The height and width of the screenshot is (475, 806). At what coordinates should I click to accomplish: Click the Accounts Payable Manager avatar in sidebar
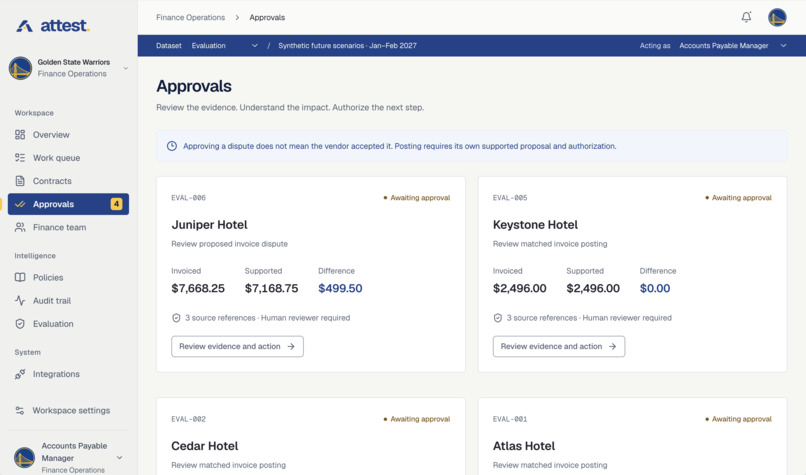(24, 457)
